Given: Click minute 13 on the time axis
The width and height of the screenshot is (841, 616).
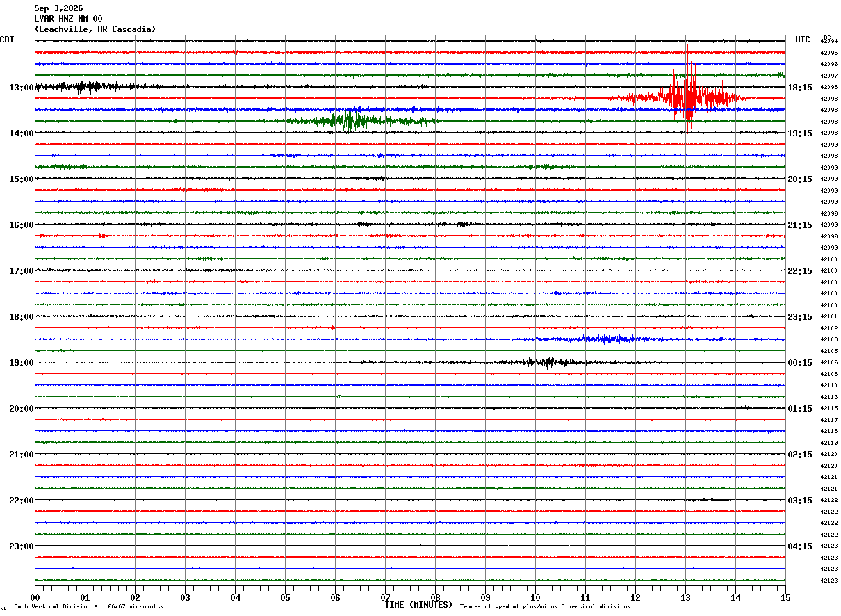Looking at the screenshot, I should pos(685,597).
